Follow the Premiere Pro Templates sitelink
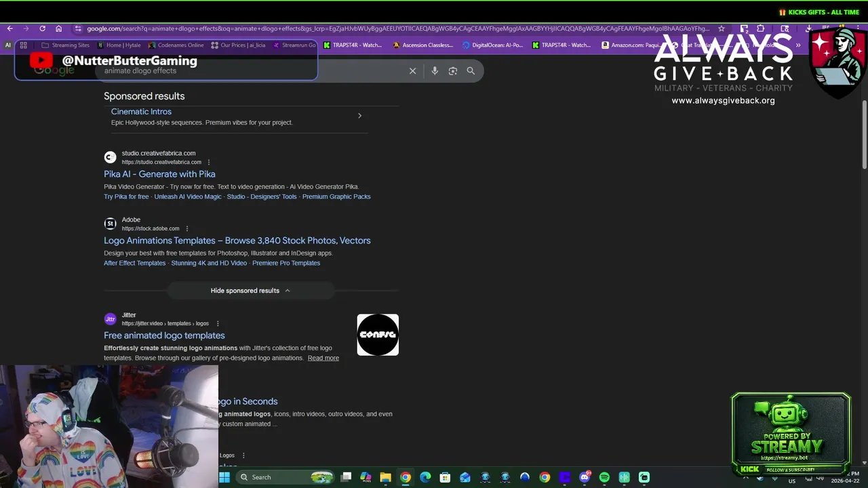This screenshot has height=488, width=868. click(x=286, y=263)
